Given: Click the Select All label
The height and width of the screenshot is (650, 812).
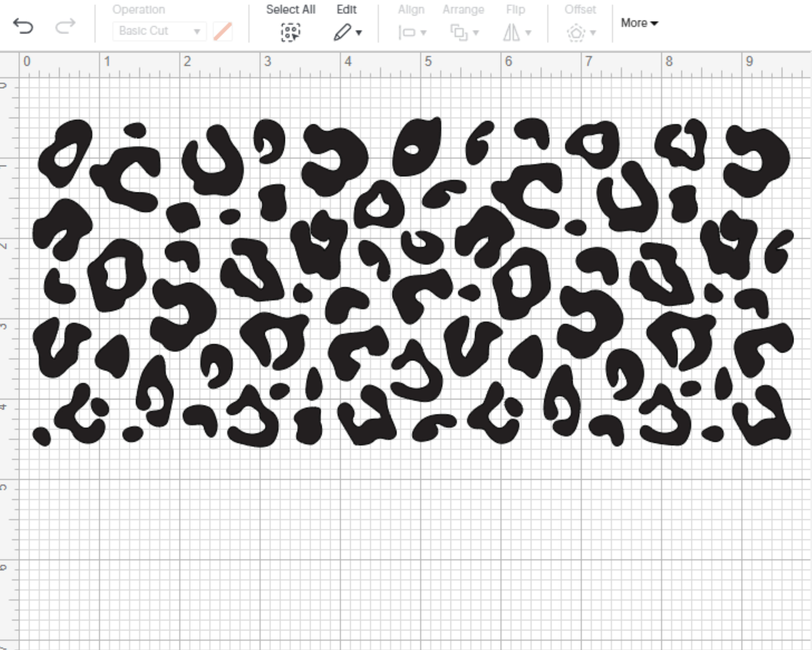Looking at the screenshot, I should 291,9.
